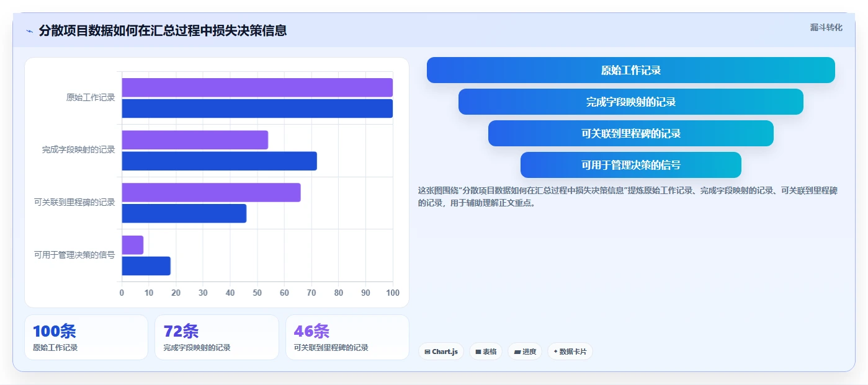868x385 pixels.
Task: Click the lightning icon beside the title
Action: (29, 31)
